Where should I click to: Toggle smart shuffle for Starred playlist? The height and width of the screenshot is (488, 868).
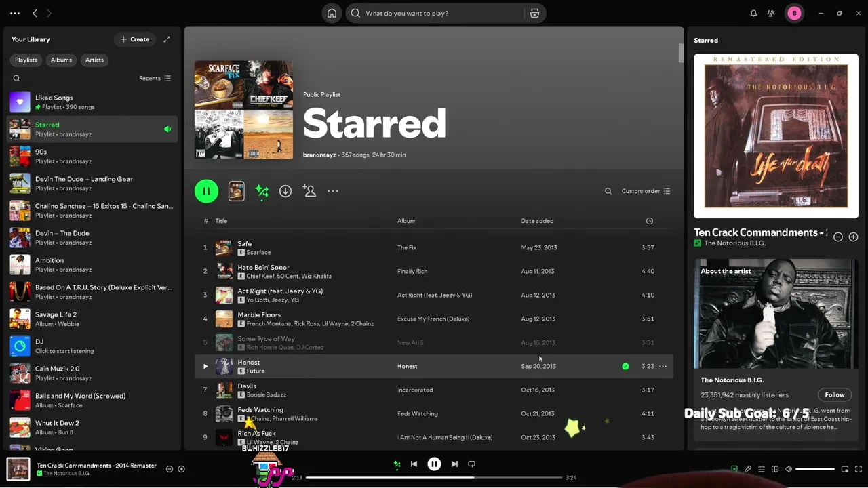[262, 191]
